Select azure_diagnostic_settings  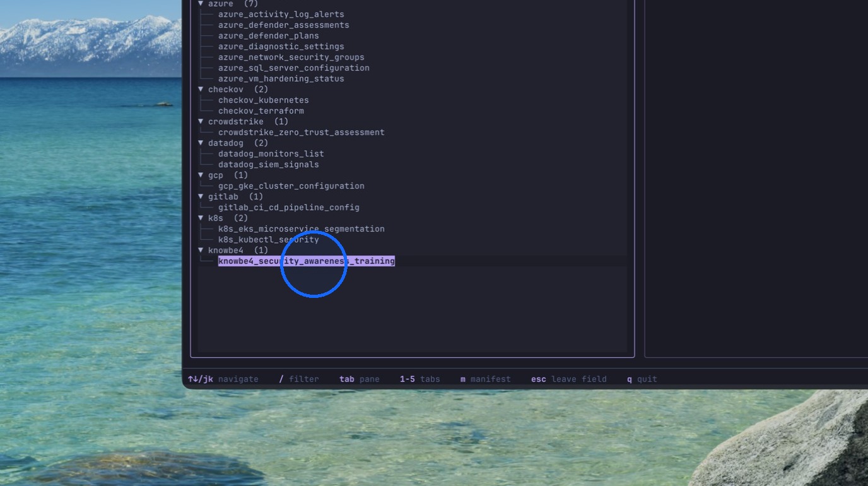281,47
